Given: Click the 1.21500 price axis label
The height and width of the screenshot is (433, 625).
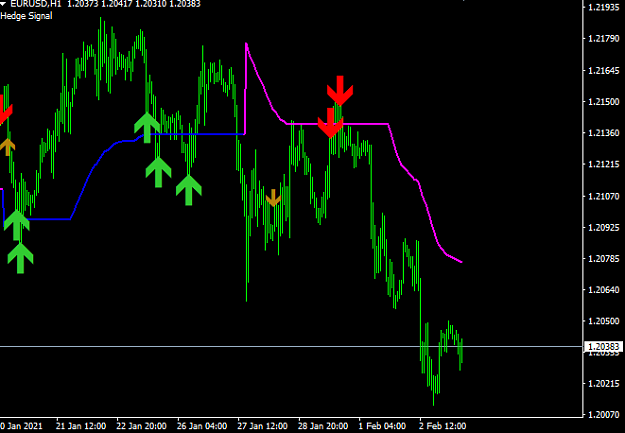Looking at the screenshot, I should pyautogui.click(x=604, y=102).
